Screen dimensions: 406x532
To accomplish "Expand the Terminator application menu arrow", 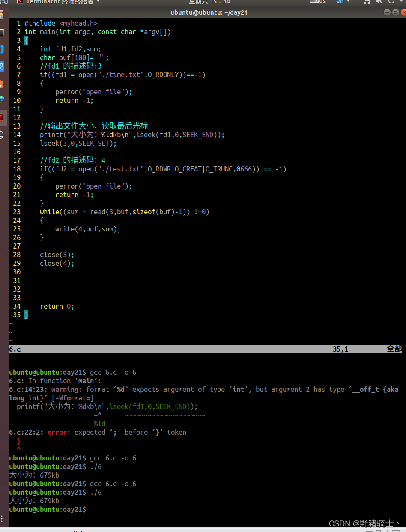I will [x=98, y=2].
